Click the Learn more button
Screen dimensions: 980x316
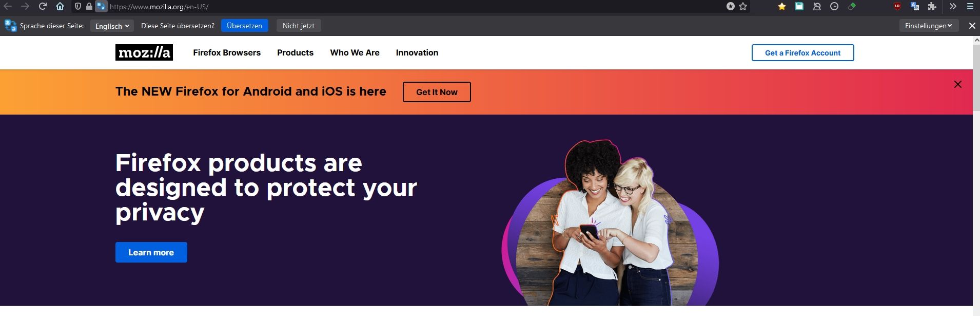coord(151,252)
